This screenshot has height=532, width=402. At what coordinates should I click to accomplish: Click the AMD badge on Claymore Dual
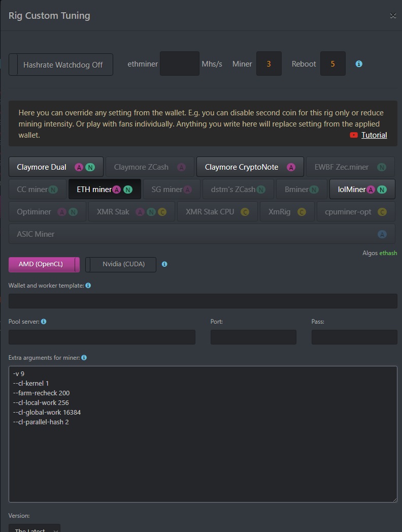pos(79,167)
